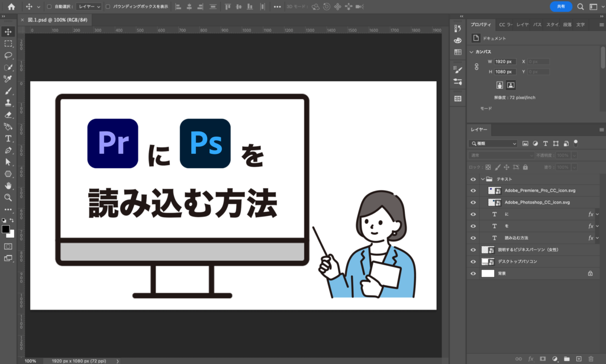This screenshot has height=364, width=606.
Task: Select the Zoom tool in the toolbox
Action: pos(8,198)
